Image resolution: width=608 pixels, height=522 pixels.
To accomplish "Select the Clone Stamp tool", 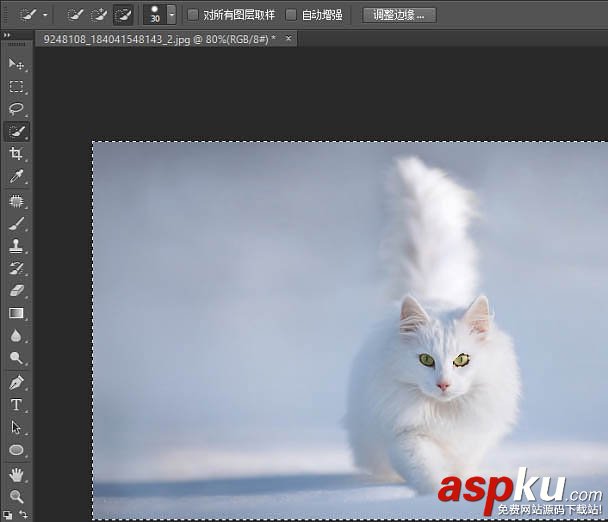I will [x=16, y=246].
